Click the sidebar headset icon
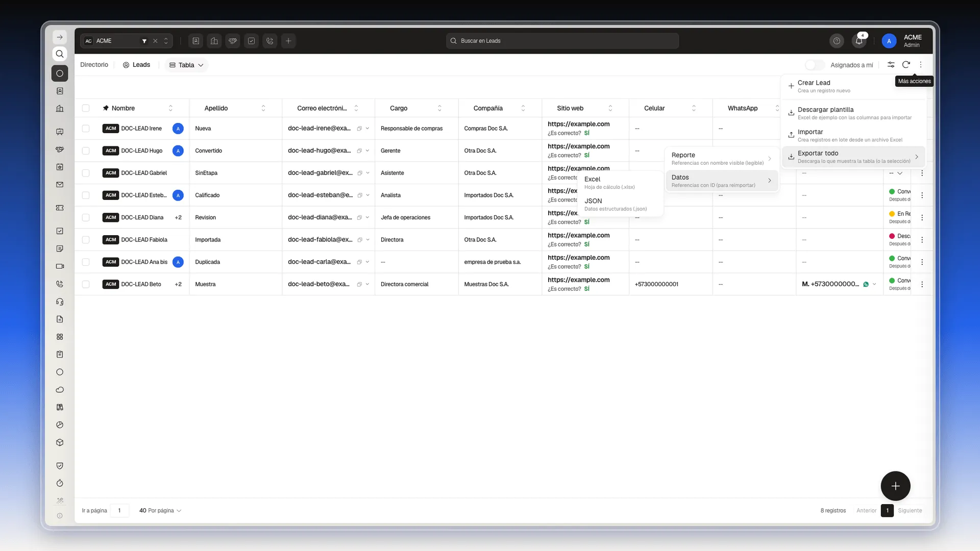 [x=60, y=302]
